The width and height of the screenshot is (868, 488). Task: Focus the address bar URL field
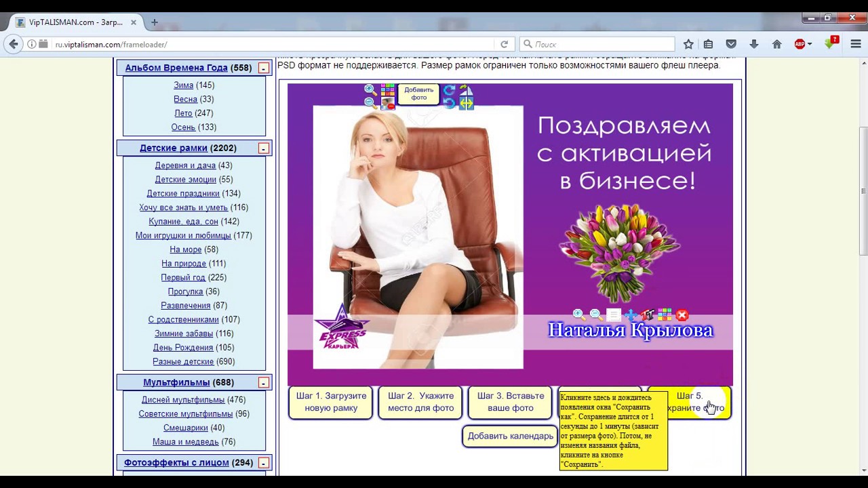coord(271,44)
